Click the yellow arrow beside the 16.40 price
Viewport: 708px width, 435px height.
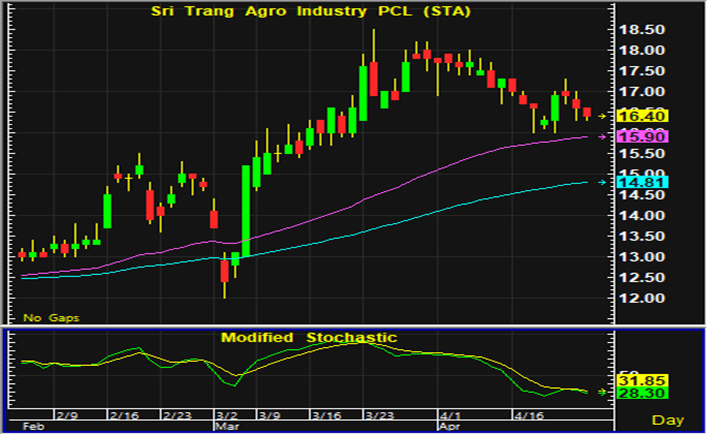[601, 117]
